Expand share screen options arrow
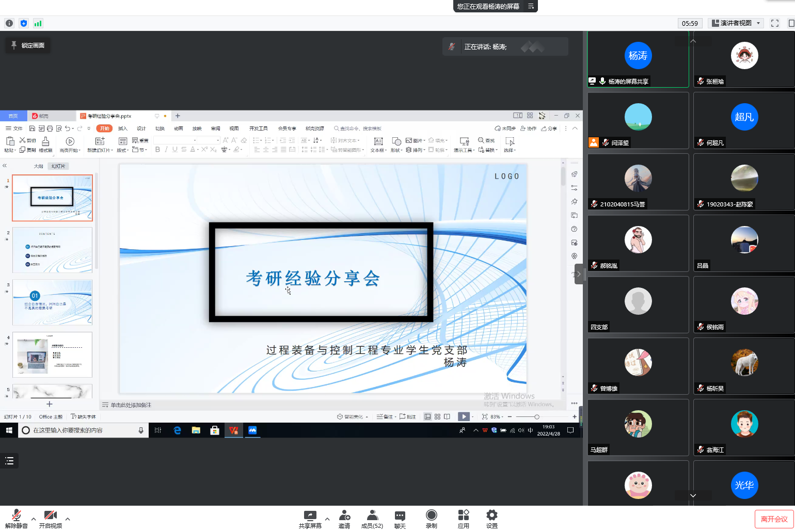Viewport: 795px width, 532px height. [327, 519]
